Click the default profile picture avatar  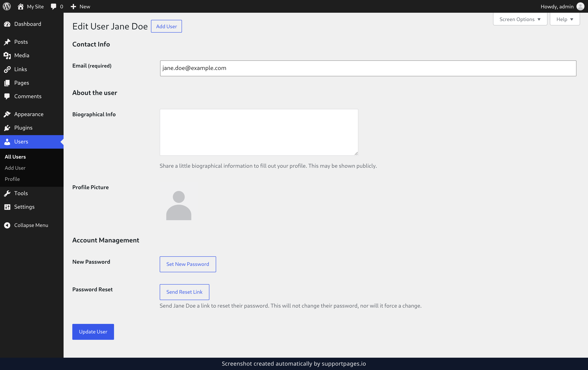click(x=179, y=205)
